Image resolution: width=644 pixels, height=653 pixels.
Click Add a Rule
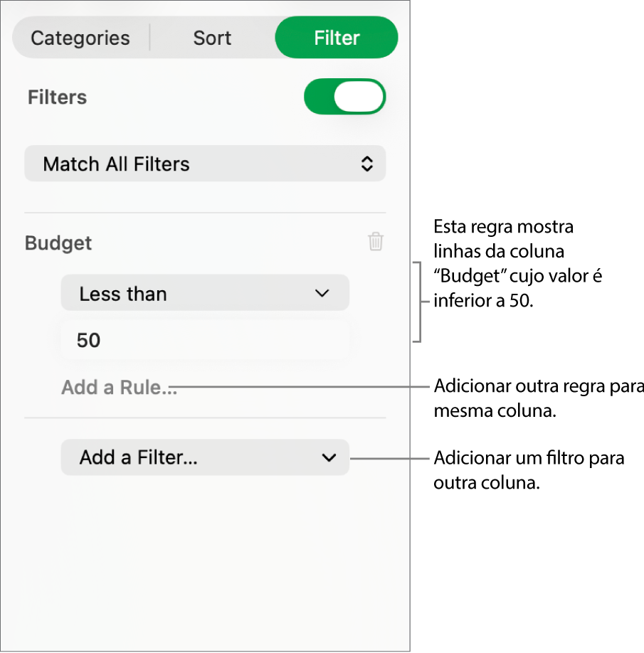click(x=119, y=387)
